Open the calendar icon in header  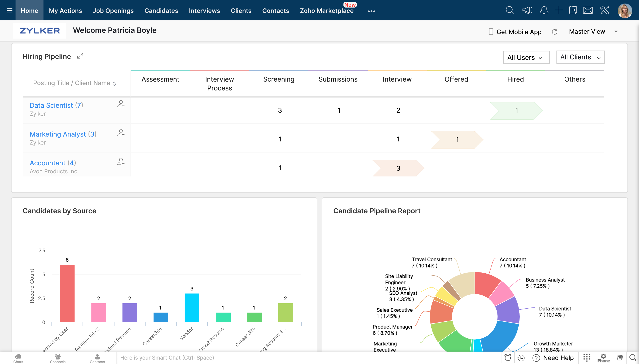[x=573, y=10]
